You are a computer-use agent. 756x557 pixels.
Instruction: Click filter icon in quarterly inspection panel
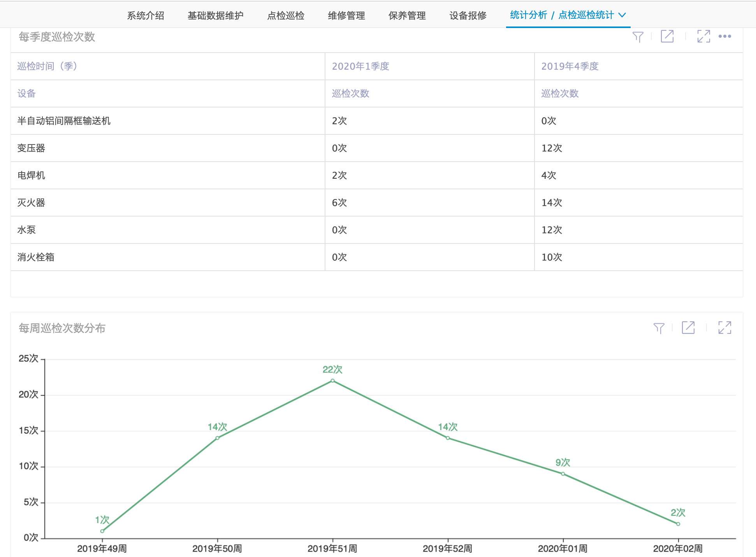(638, 37)
